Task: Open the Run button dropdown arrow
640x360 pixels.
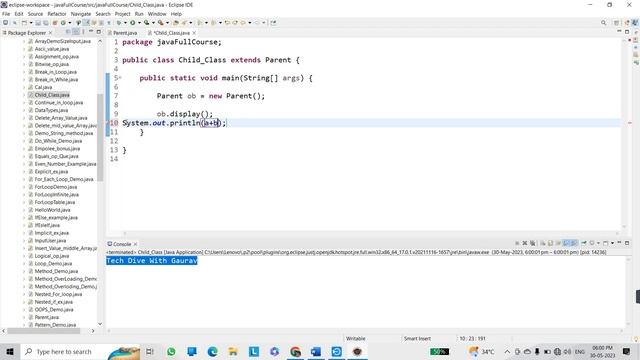Action: (x=139, y=23)
